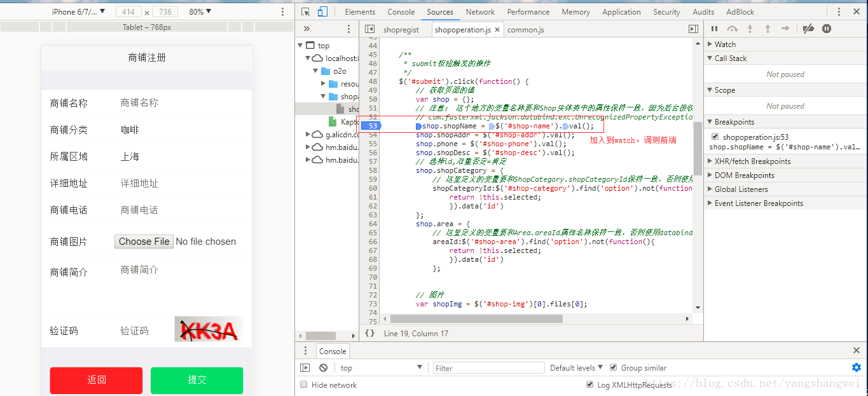Image resolution: width=868 pixels, height=396 pixels.
Task: Click the green 提交 submit button
Action: pos(196,380)
